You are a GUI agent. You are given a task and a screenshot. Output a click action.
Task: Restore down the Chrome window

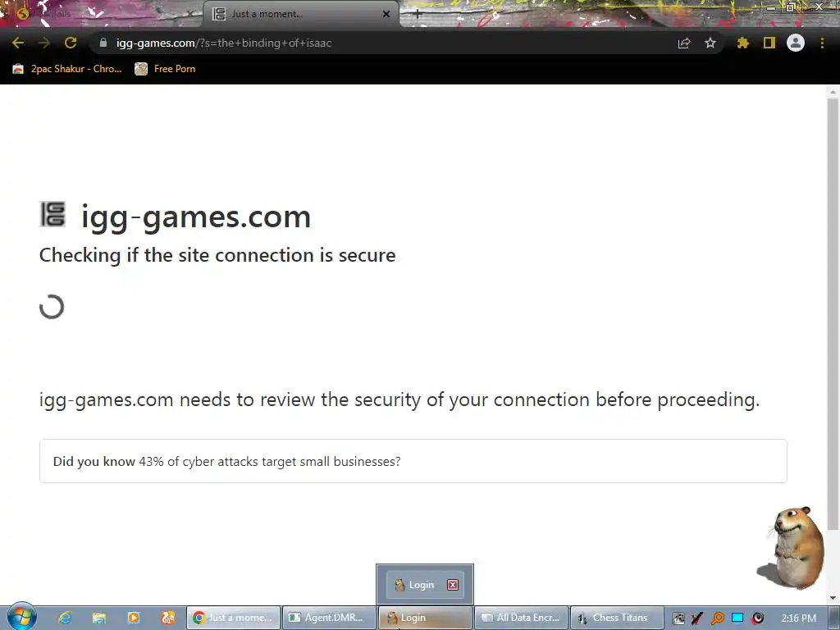pyautogui.click(x=791, y=7)
